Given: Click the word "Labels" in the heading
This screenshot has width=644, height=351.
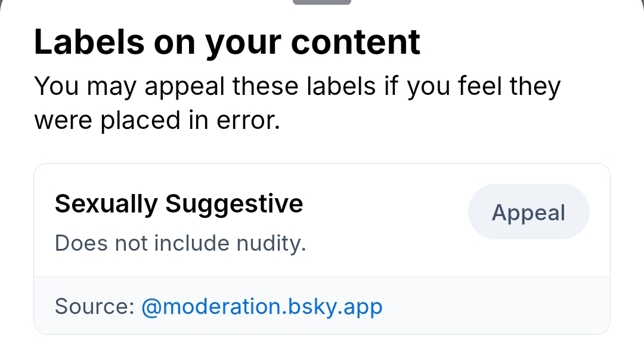Looking at the screenshot, I should (x=89, y=42).
